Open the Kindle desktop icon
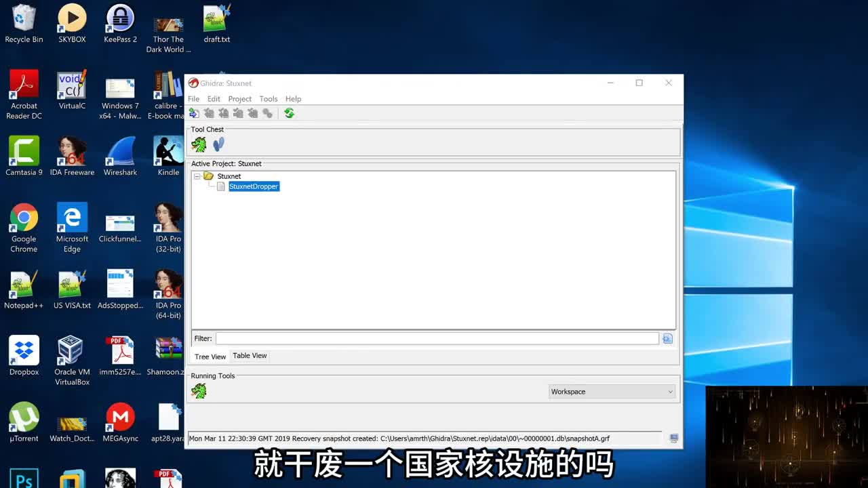The width and height of the screenshot is (868, 488). tap(168, 157)
